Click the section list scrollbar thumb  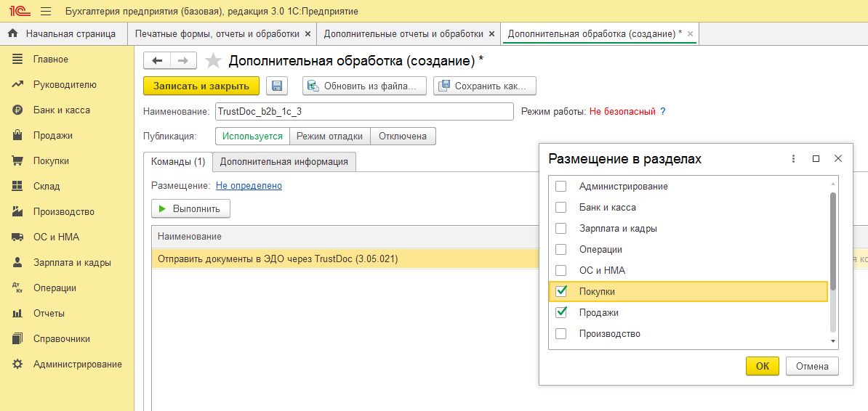tap(832, 240)
